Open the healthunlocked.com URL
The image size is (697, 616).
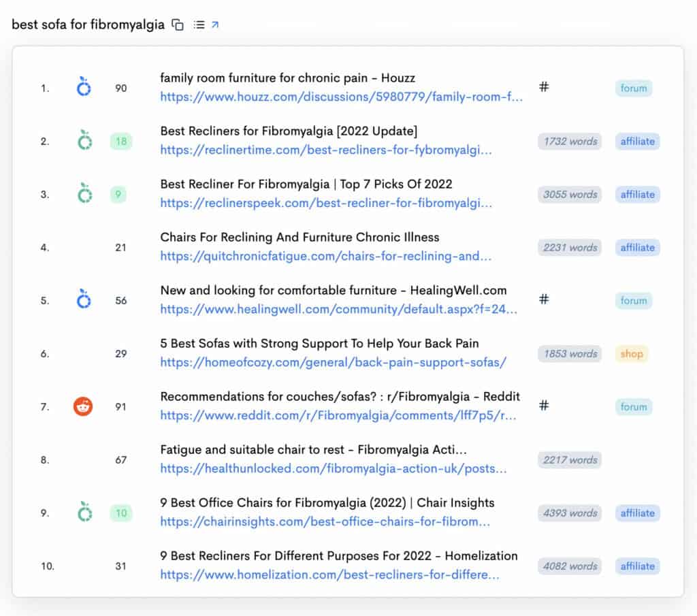point(334,469)
